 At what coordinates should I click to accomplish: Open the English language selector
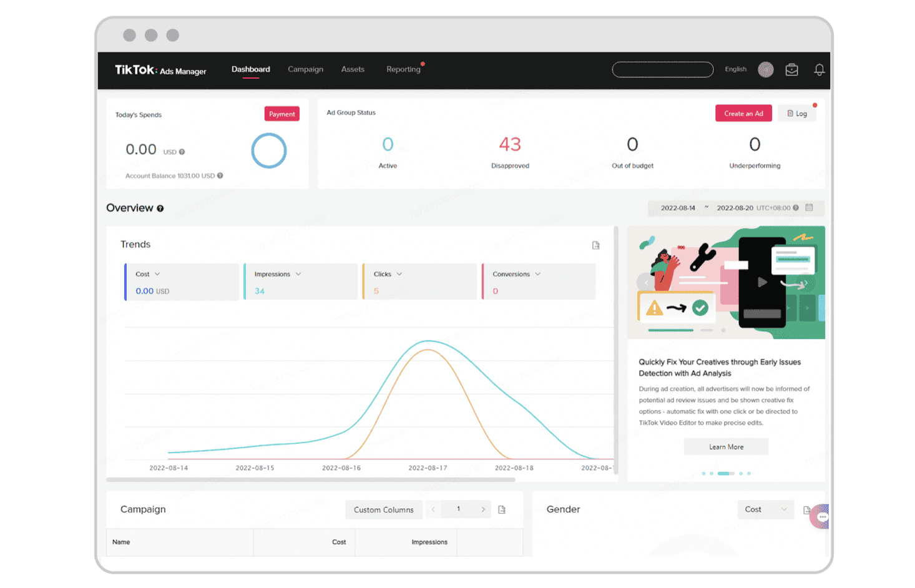[x=735, y=69]
